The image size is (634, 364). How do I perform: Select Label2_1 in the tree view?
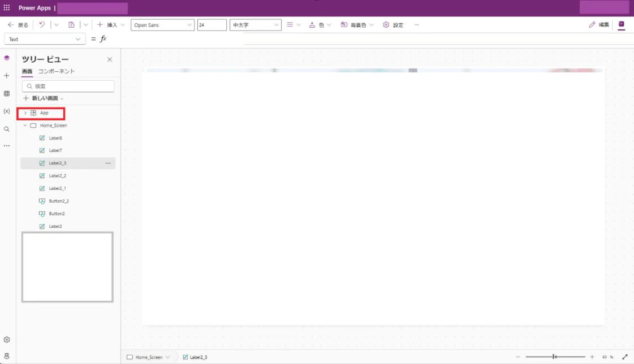click(x=58, y=188)
